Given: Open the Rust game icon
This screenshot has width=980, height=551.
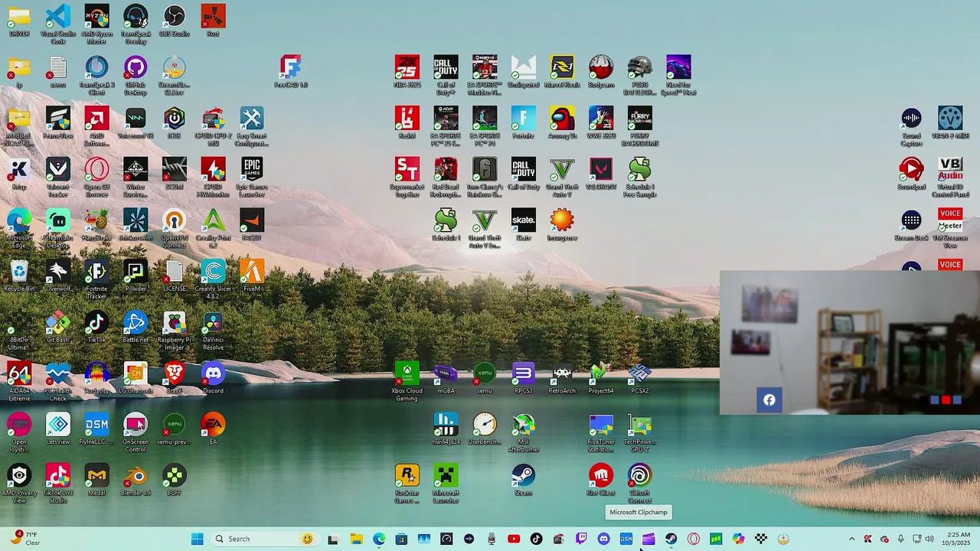Looking at the screenshot, I should [213, 21].
